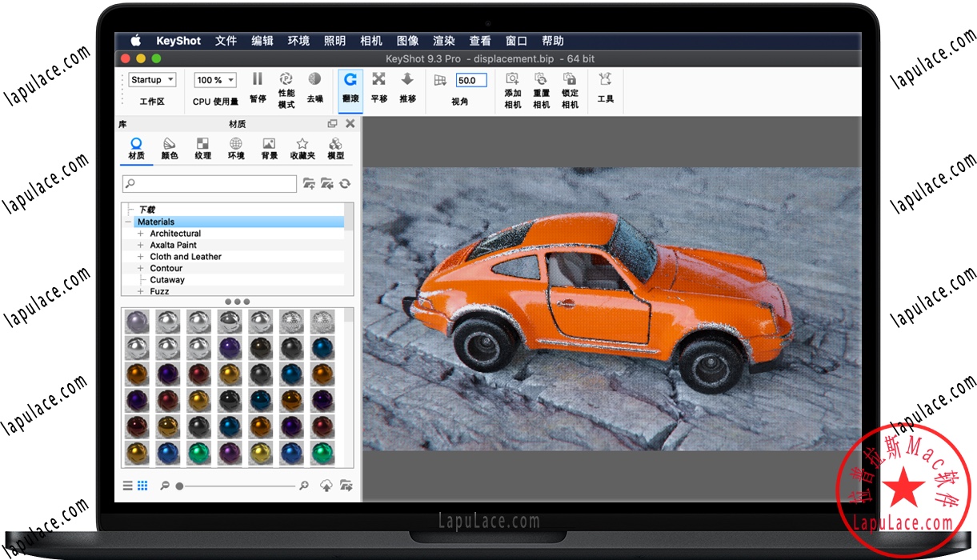Expand the Fuzz folder
The height and width of the screenshot is (560, 977).
coord(141,291)
